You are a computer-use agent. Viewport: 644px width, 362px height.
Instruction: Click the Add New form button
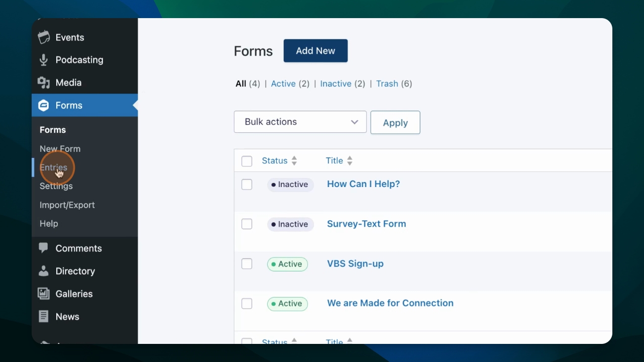tap(315, 51)
